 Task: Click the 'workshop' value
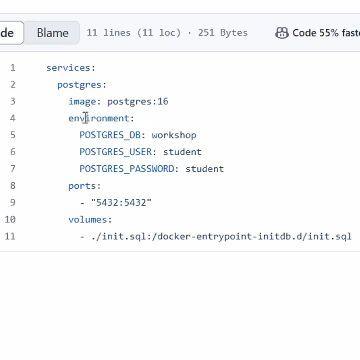pyautogui.click(x=174, y=135)
